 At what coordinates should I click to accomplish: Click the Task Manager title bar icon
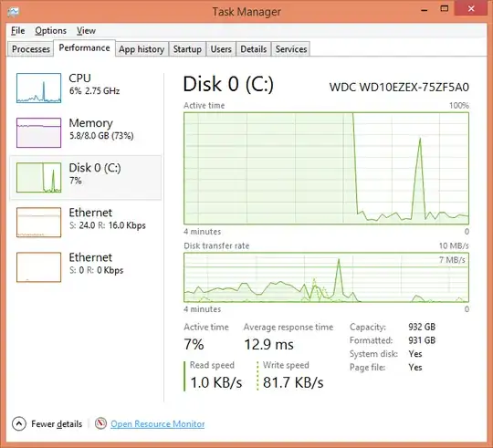click(x=13, y=12)
